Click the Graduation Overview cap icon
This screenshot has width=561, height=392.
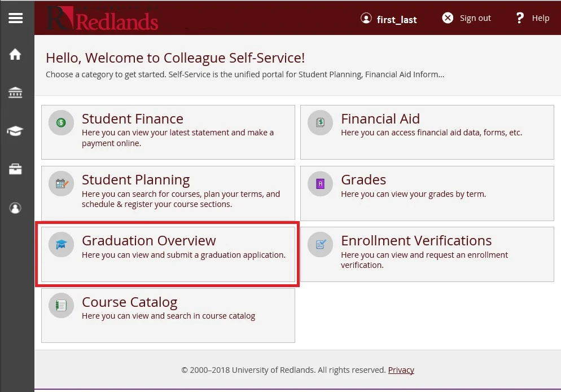[61, 244]
